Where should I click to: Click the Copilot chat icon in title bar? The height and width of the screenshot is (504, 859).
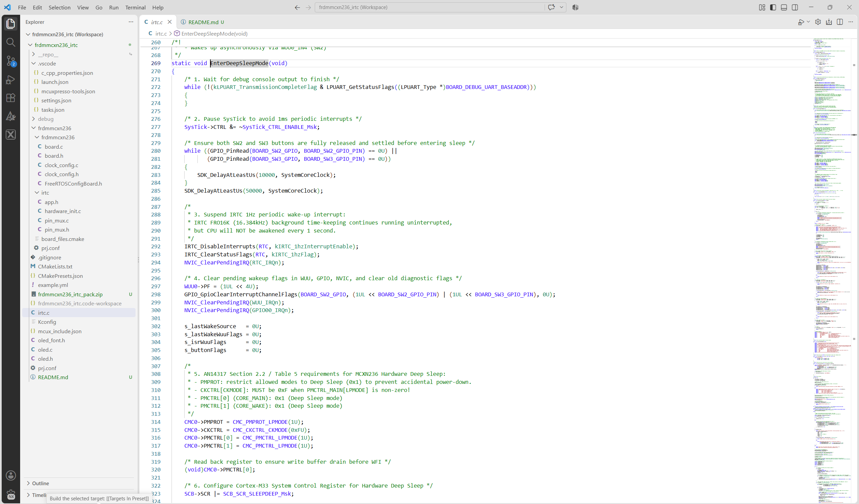[x=551, y=7]
